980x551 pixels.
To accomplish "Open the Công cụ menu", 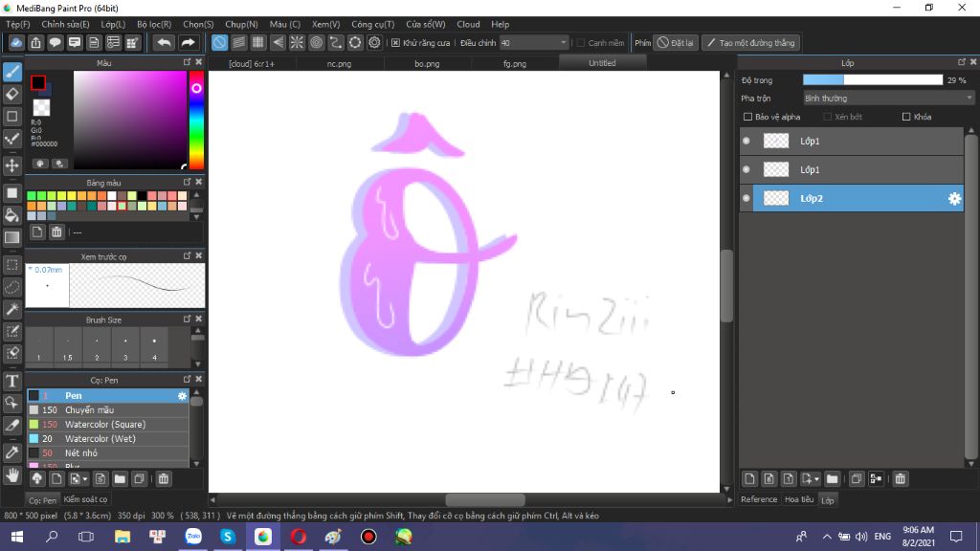I will click(x=372, y=24).
